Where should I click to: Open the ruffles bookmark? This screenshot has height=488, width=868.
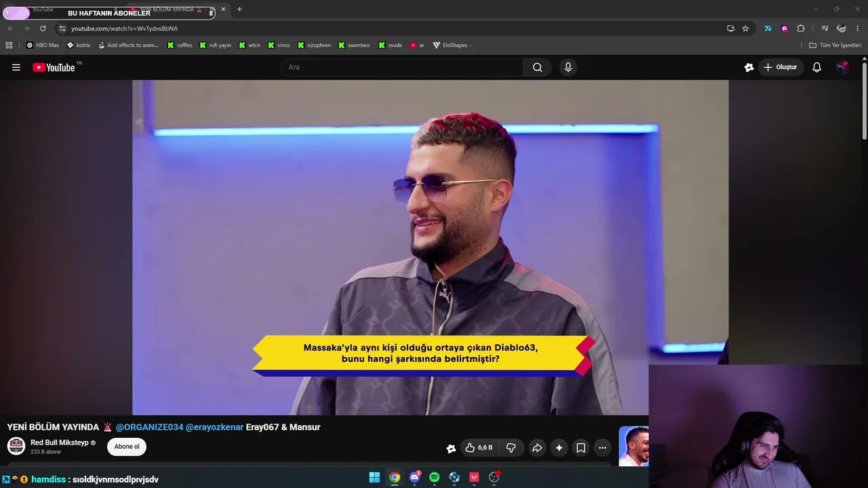click(180, 45)
